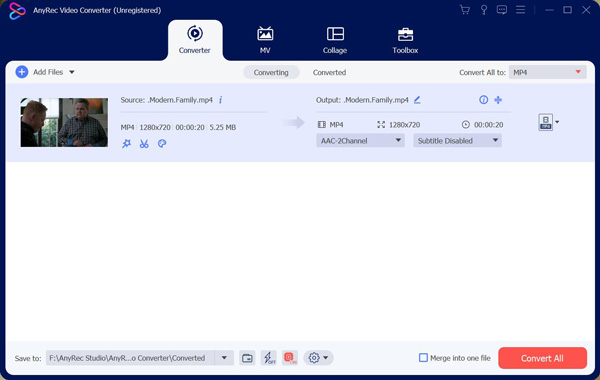Click the Add Files label
Viewport: 600px width, 380px height.
pos(48,72)
